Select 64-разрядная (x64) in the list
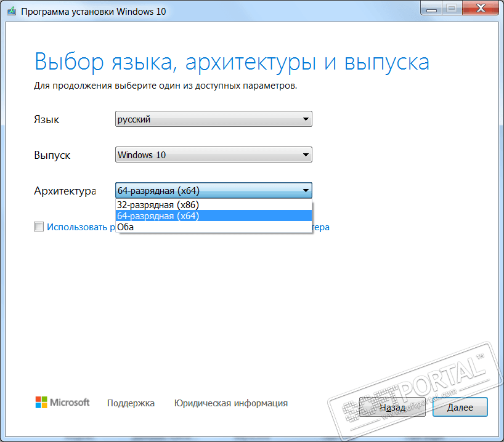504x442 pixels. coord(213,215)
